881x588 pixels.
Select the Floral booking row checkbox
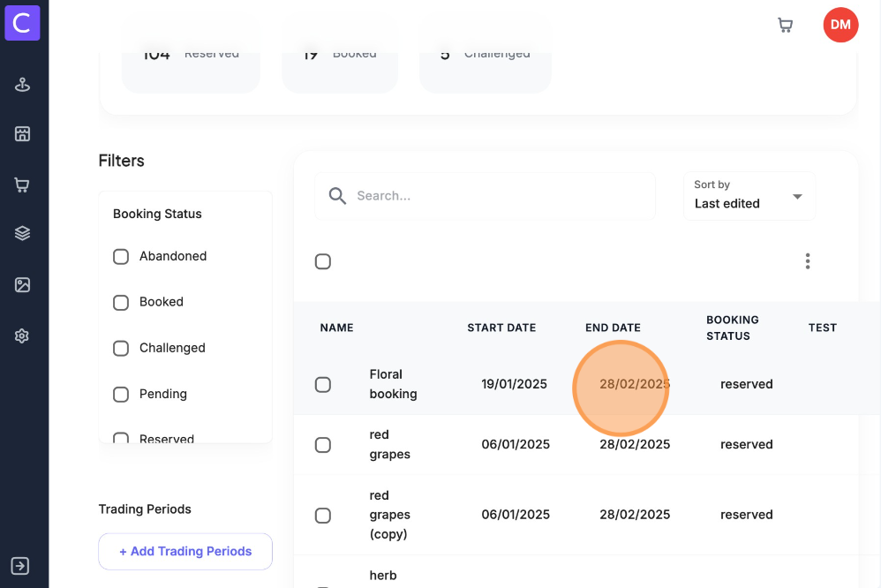tap(323, 385)
